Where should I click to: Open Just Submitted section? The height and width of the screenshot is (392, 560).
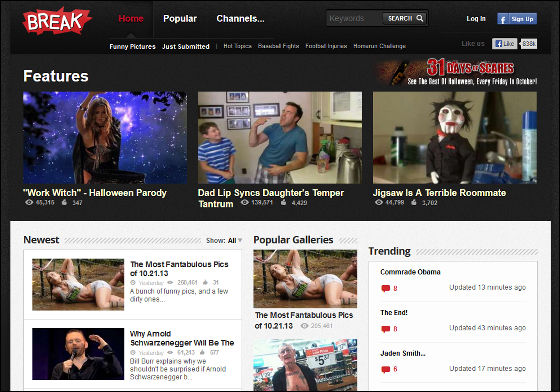pyautogui.click(x=186, y=46)
